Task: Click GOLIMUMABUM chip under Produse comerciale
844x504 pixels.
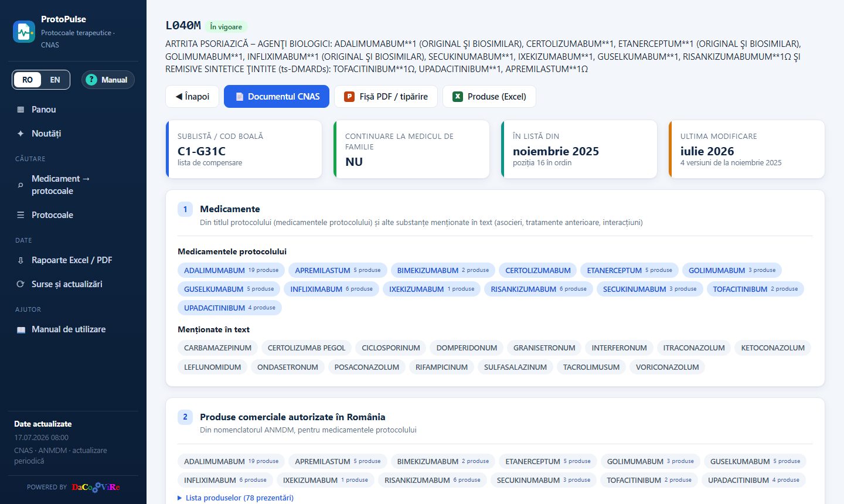Action: pos(651,461)
